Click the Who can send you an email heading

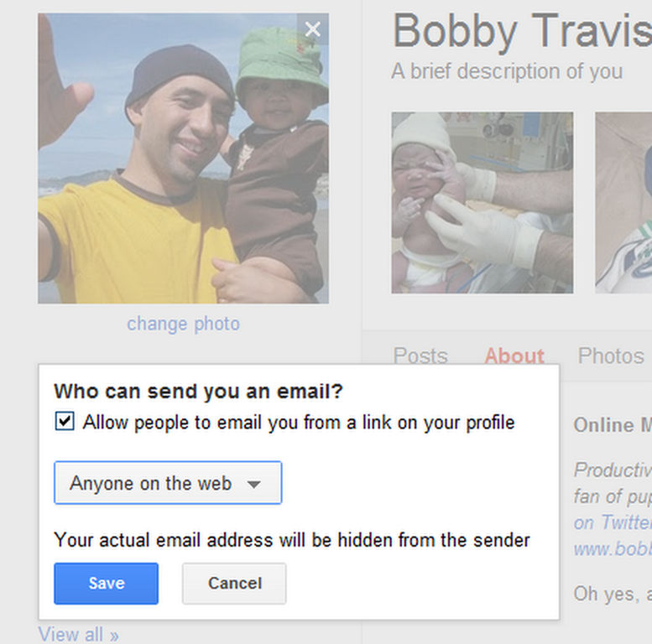point(199,391)
